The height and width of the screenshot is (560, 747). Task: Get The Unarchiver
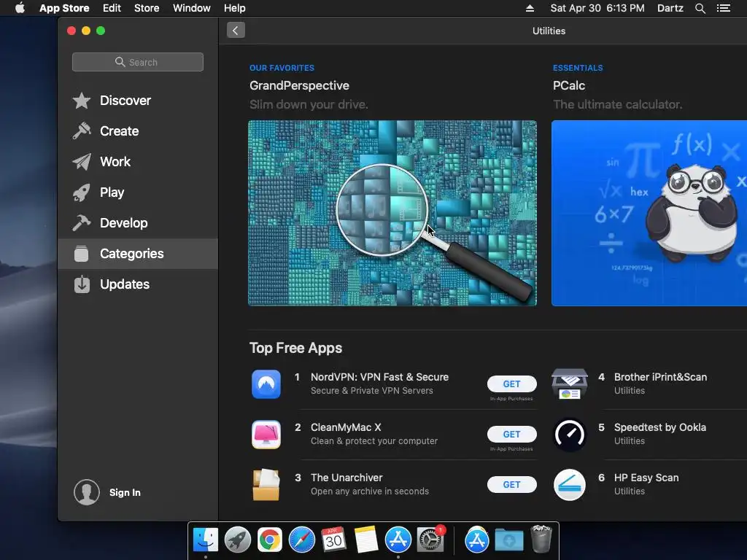(511, 485)
